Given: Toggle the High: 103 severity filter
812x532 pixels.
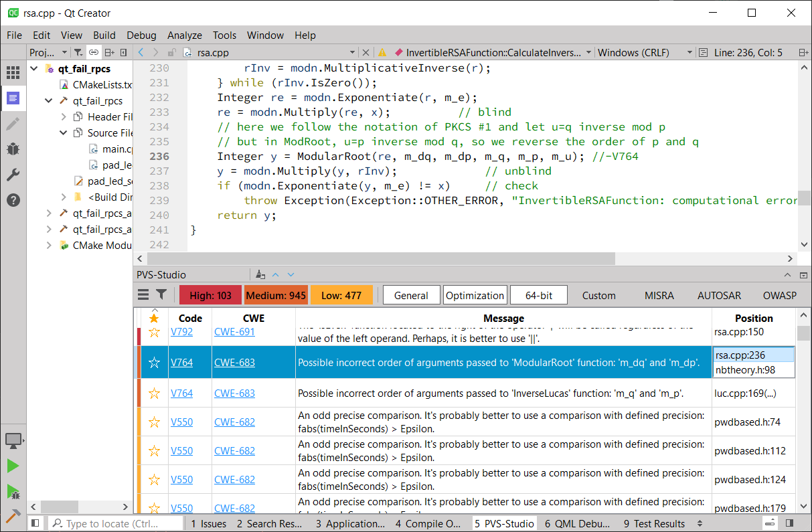Looking at the screenshot, I should coord(210,296).
